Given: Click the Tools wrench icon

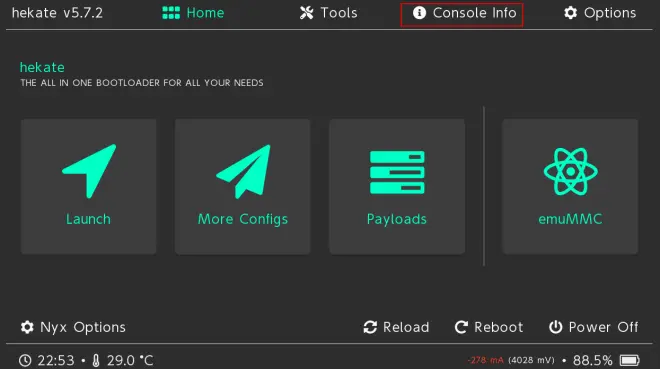Looking at the screenshot, I should (x=306, y=13).
